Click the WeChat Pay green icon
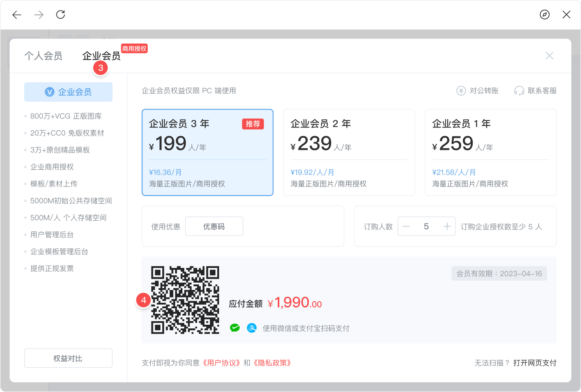 [x=235, y=328]
